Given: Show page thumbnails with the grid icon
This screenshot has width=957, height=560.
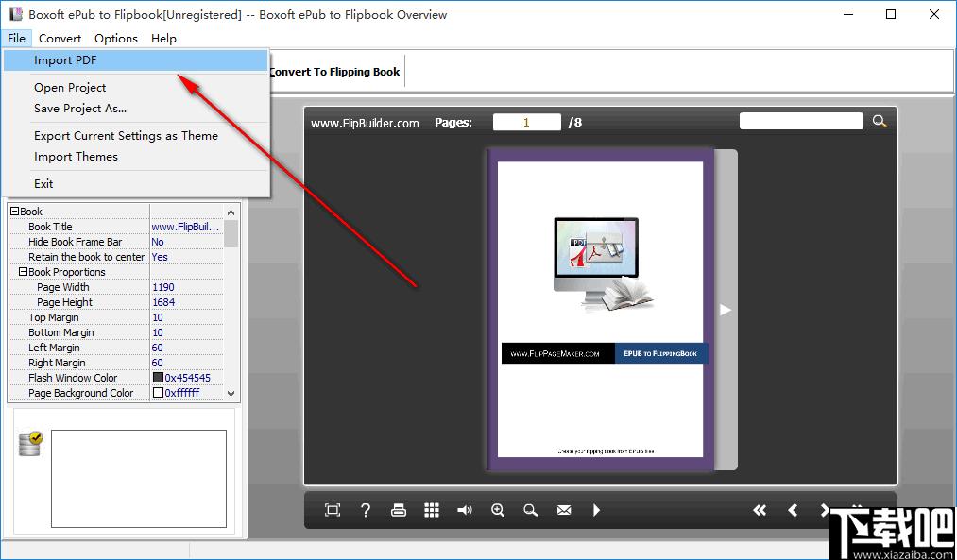Looking at the screenshot, I should pyautogui.click(x=432, y=510).
